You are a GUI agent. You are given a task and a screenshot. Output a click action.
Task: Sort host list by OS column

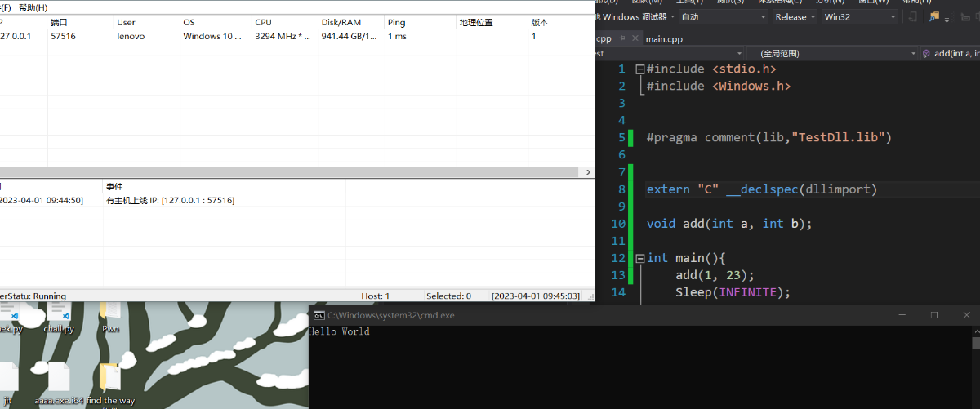[215, 23]
